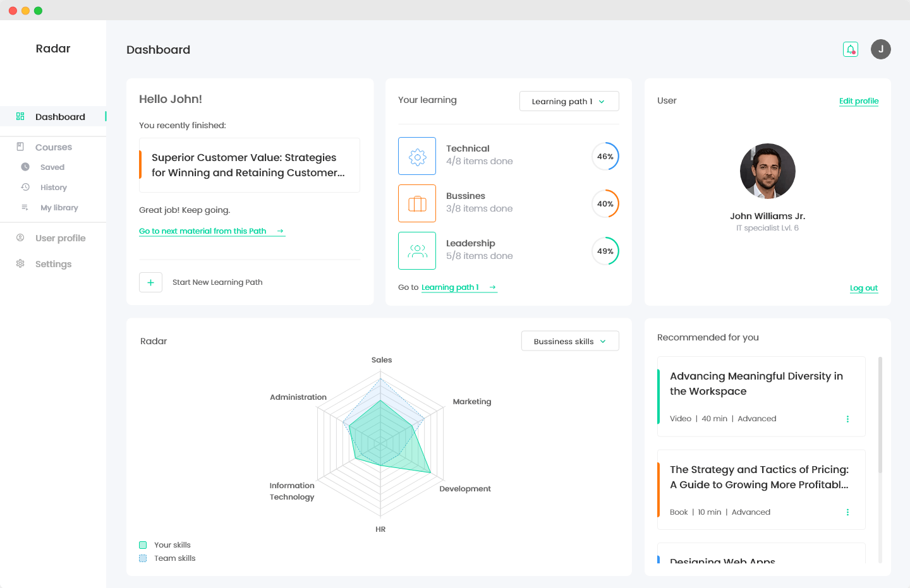This screenshot has height=588, width=910.
Task: Click the notification bell icon
Action: pyautogui.click(x=850, y=49)
